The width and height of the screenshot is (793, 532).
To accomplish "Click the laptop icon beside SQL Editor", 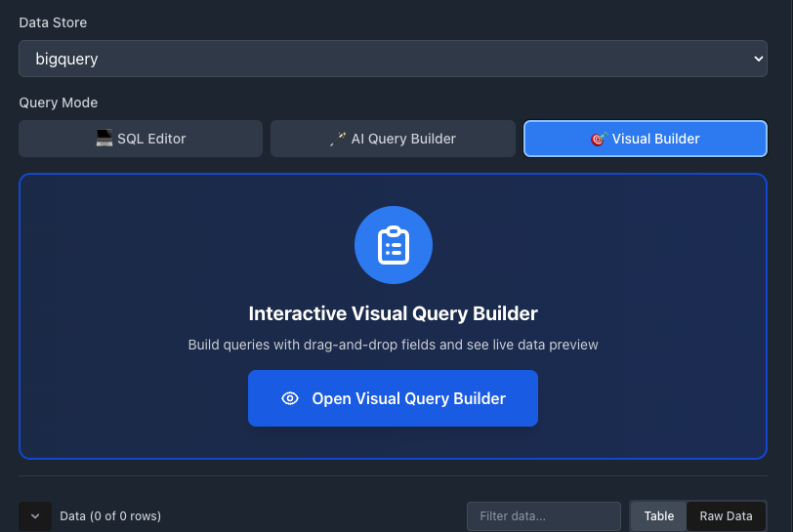I will (104, 139).
